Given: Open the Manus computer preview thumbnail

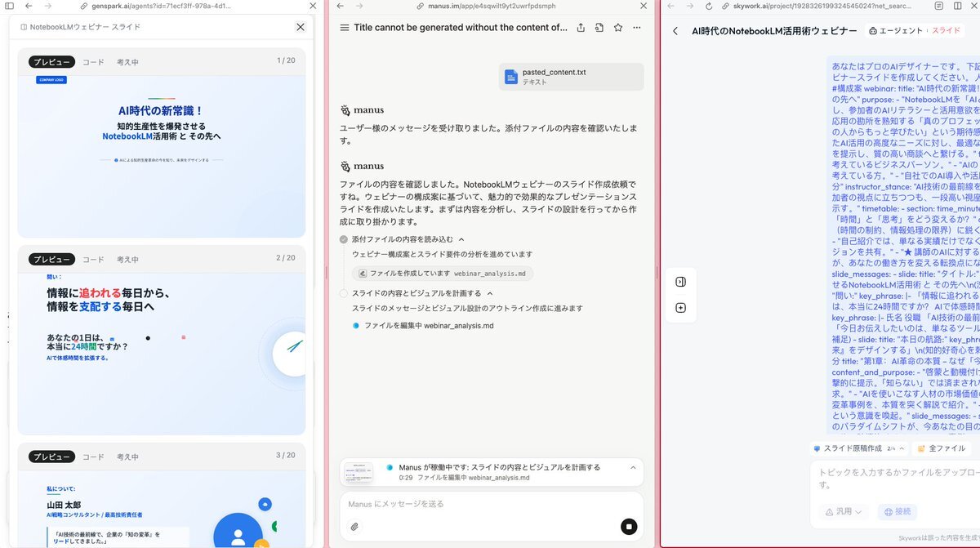Looking at the screenshot, I should pos(359,472).
